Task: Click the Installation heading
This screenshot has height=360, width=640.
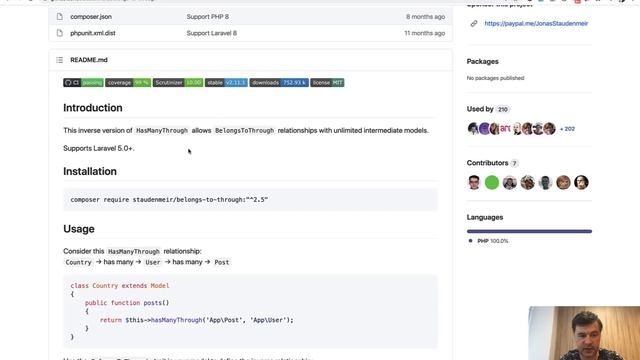Action: coord(90,171)
